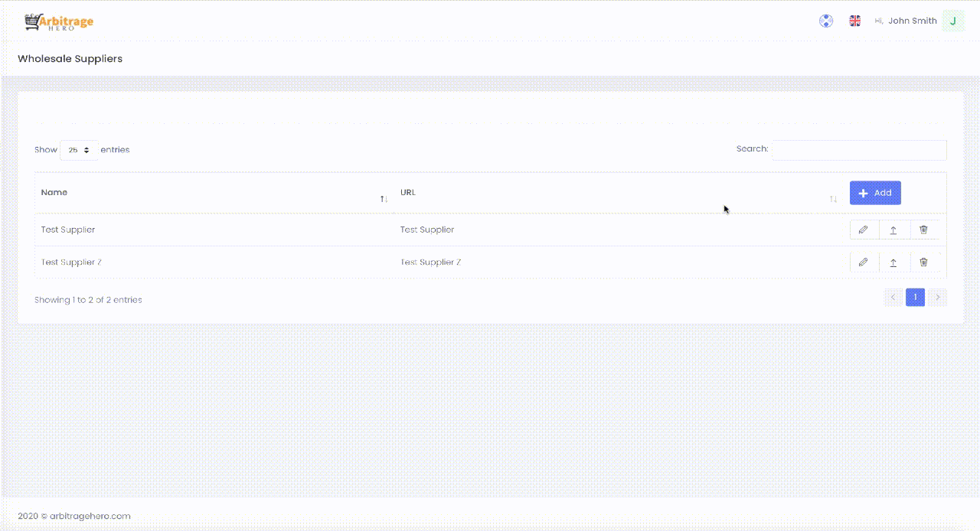Go to the next pagination page
The height and width of the screenshot is (531, 980).
click(x=938, y=298)
